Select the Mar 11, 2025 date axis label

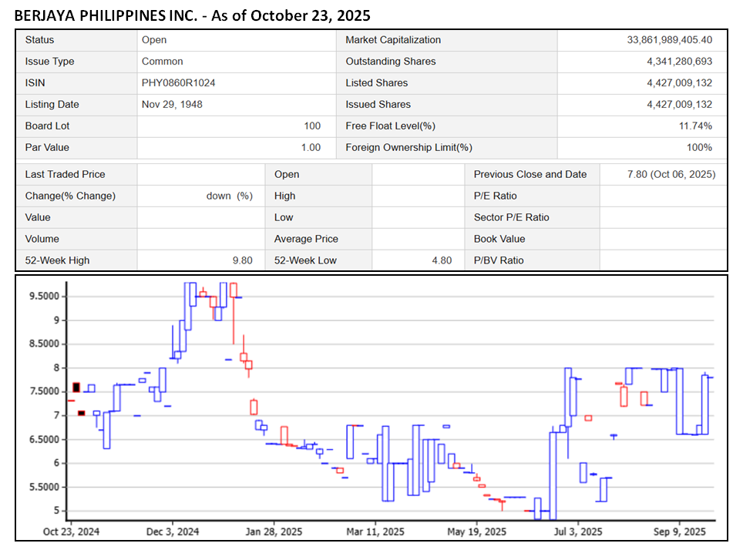click(x=375, y=532)
